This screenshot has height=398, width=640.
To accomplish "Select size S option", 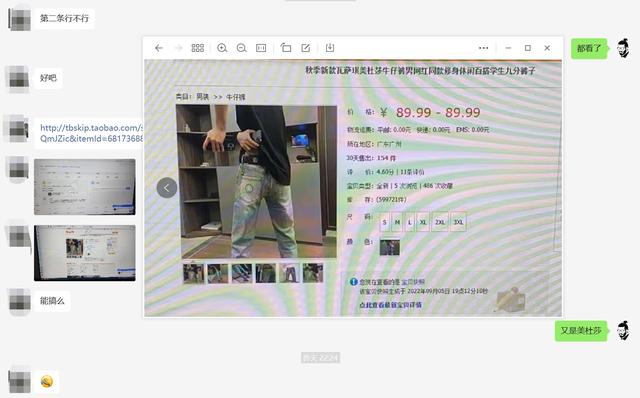I will tap(384, 222).
